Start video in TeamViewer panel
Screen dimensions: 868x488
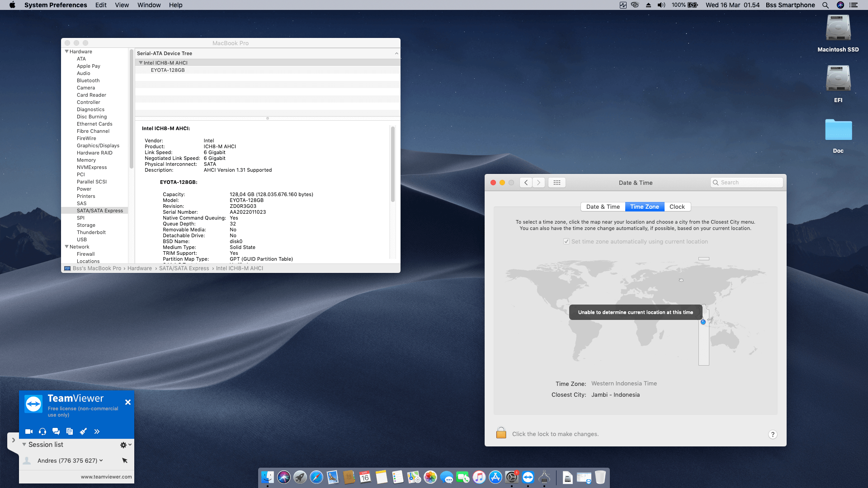[29, 432]
